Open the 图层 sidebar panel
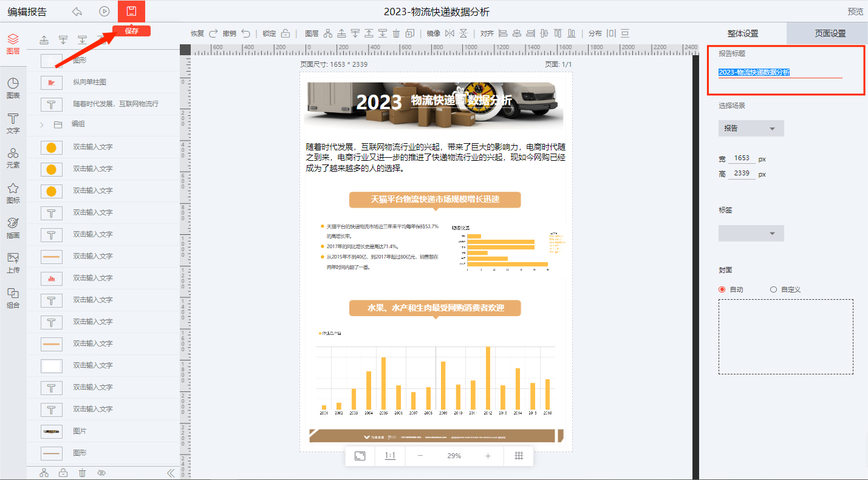Image resolution: width=868 pixels, height=480 pixels. click(13, 44)
